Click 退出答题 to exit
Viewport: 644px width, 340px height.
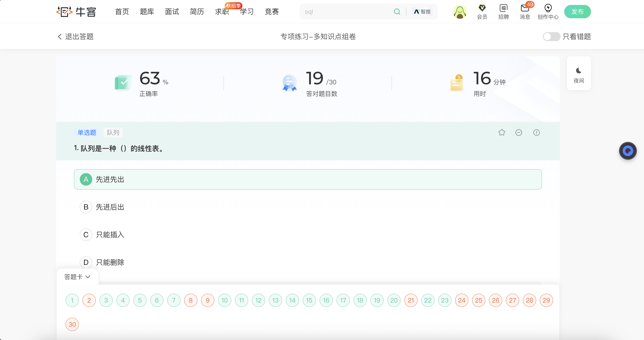click(79, 37)
